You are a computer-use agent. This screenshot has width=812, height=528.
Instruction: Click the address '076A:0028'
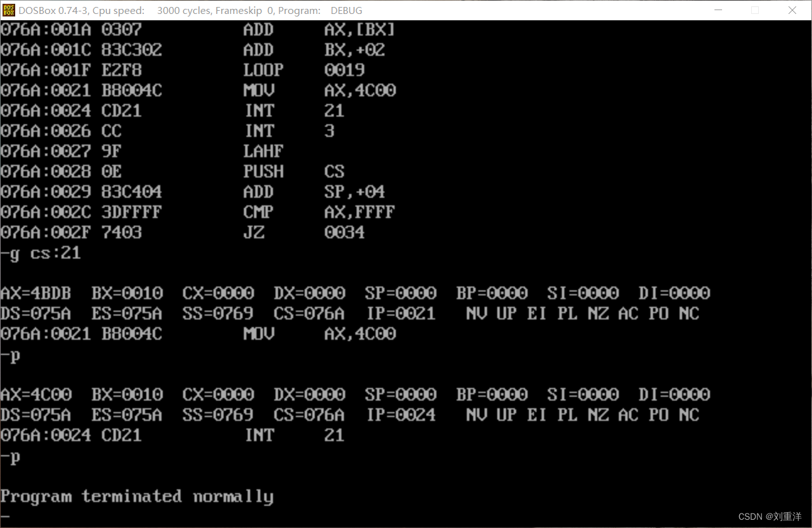pyautogui.click(x=46, y=171)
